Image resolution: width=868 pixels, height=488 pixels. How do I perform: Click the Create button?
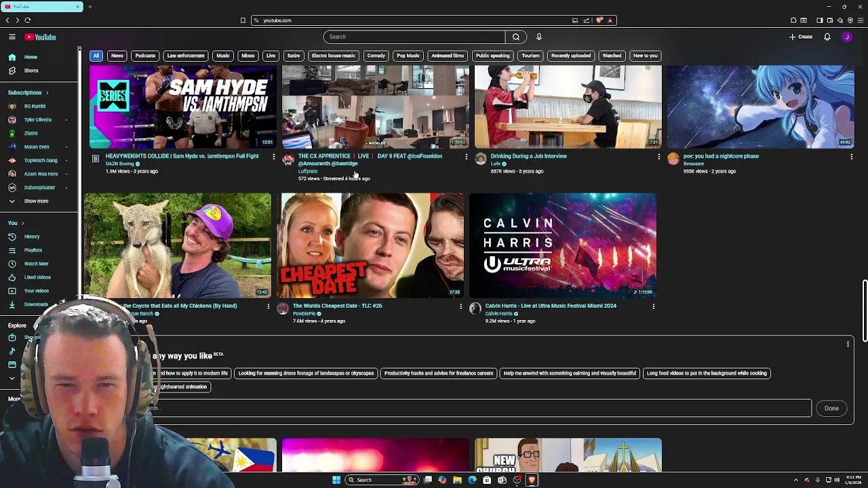(x=801, y=37)
